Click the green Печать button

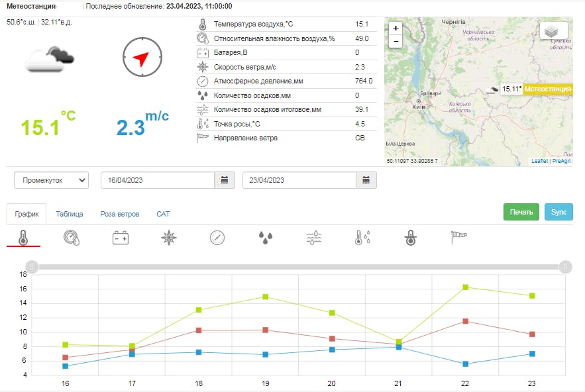tap(521, 212)
